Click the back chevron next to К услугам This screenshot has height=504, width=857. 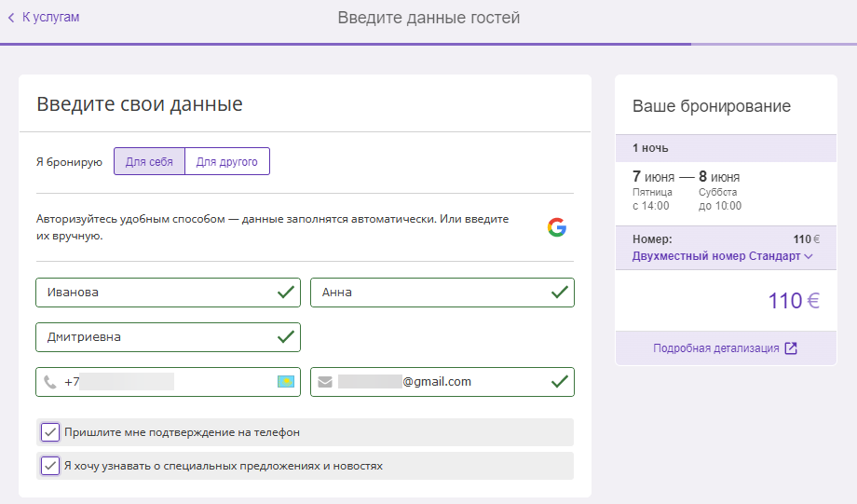click(x=11, y=18)
